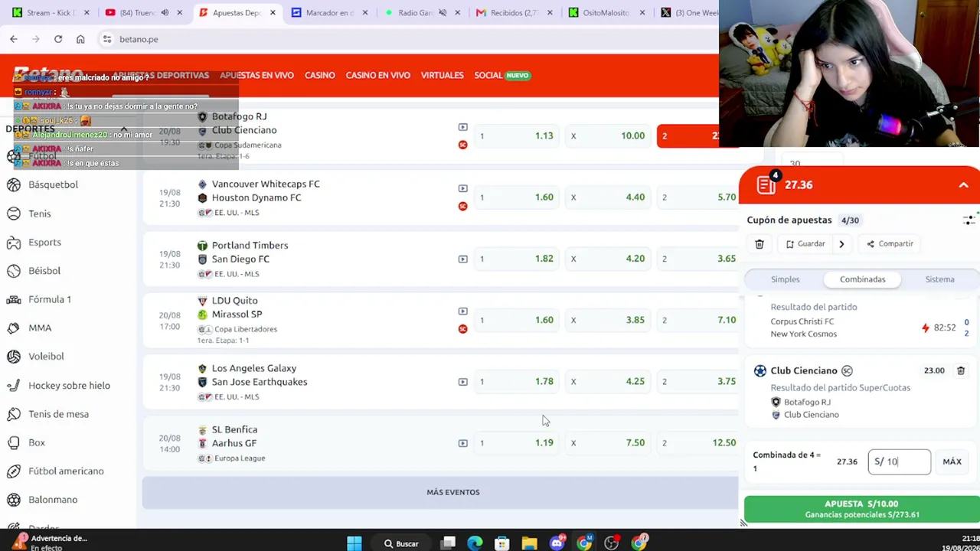Viewport: 980px width, 551px height.
Task: Open bet slip settings sliders icon
Action: pyautogui.click(x=969, y=220)
